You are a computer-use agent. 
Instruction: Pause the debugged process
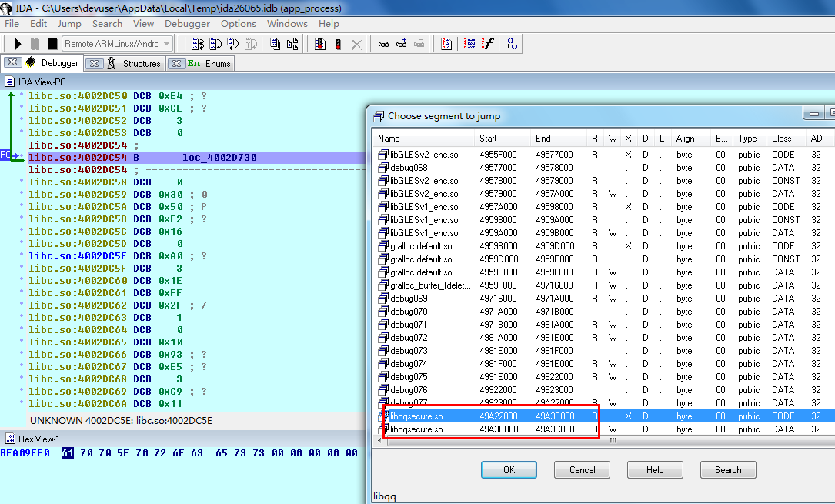35,44
